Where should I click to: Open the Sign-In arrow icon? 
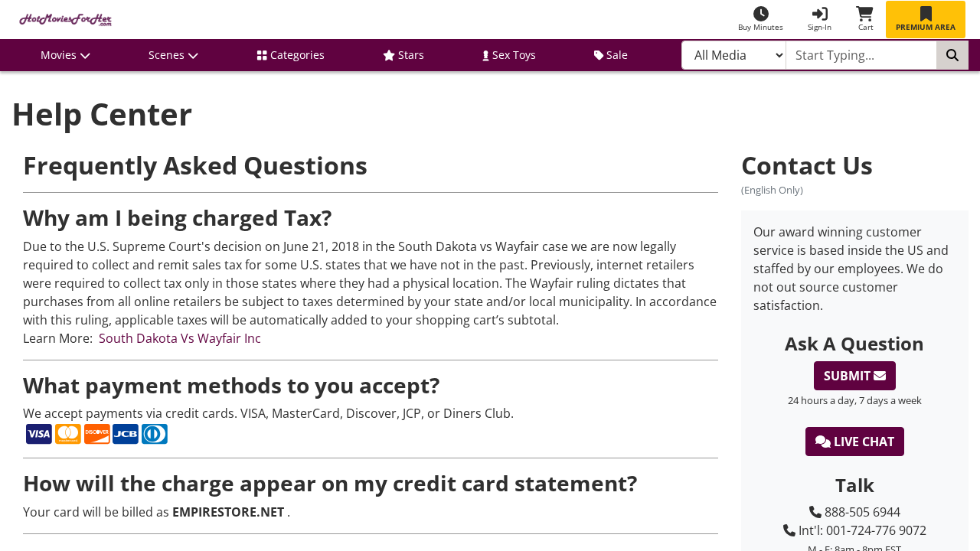click(819, 14)
